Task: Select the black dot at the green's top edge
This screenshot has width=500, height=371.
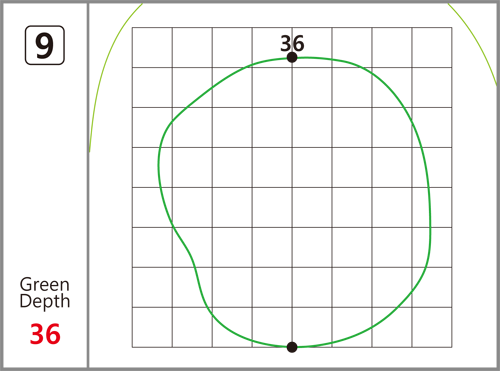Action: (292, 58)
